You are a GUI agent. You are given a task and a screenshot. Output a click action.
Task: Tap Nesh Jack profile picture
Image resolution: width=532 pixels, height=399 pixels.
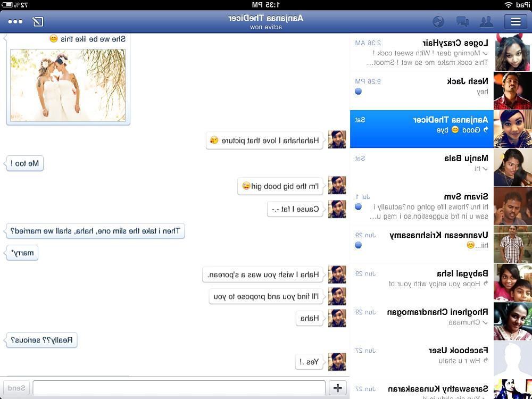[513, 90]
